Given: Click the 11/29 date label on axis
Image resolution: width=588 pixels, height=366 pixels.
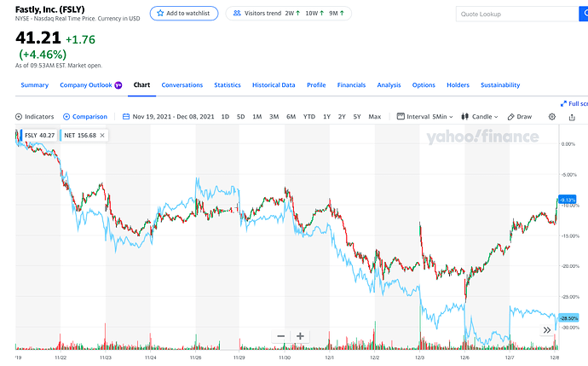Looking at the screenshot, I should coord(239,357).
